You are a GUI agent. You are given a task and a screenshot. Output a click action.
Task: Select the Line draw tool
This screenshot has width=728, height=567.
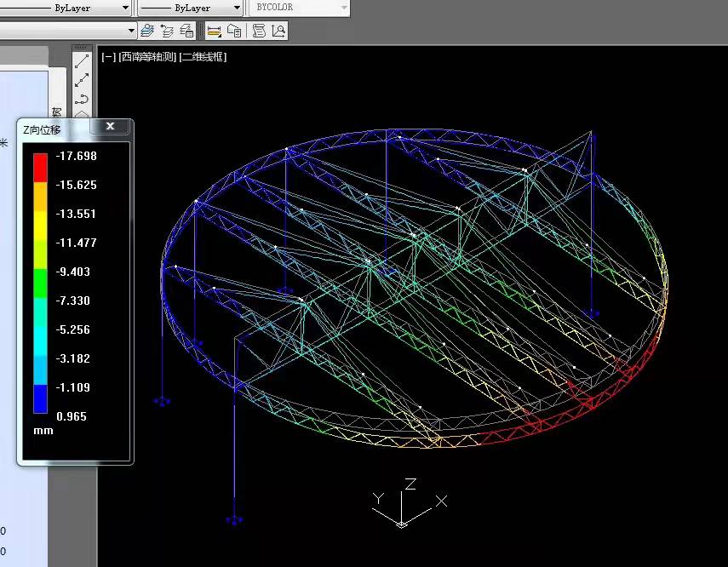(82, 62)
